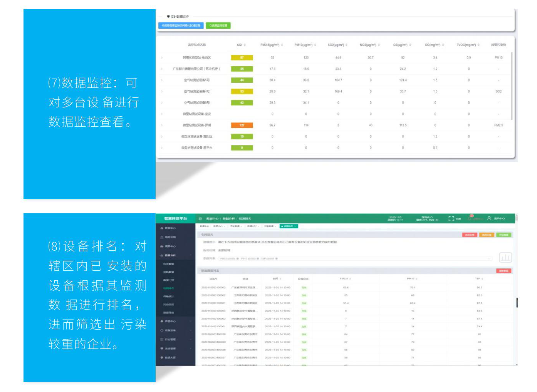Select the active 检测排名 tab
The width and height of the screenshot is (537, 392).
click(x=289, y=226)
